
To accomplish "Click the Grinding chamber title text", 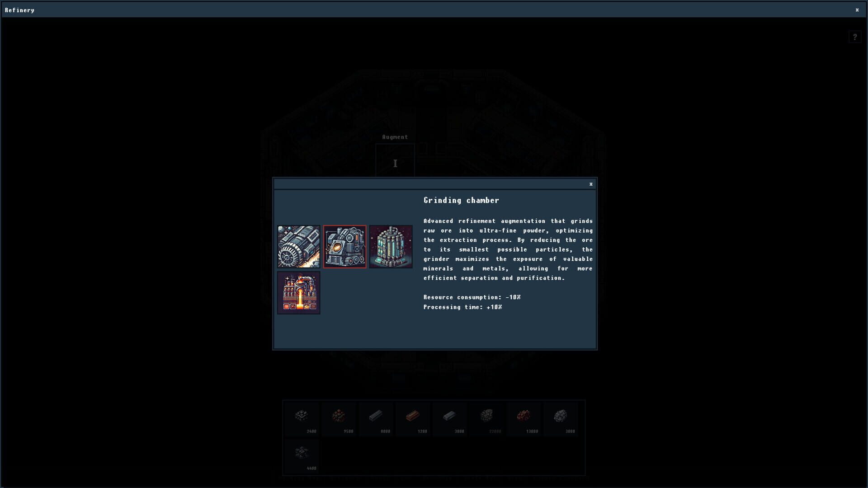I will pos(461,200).
